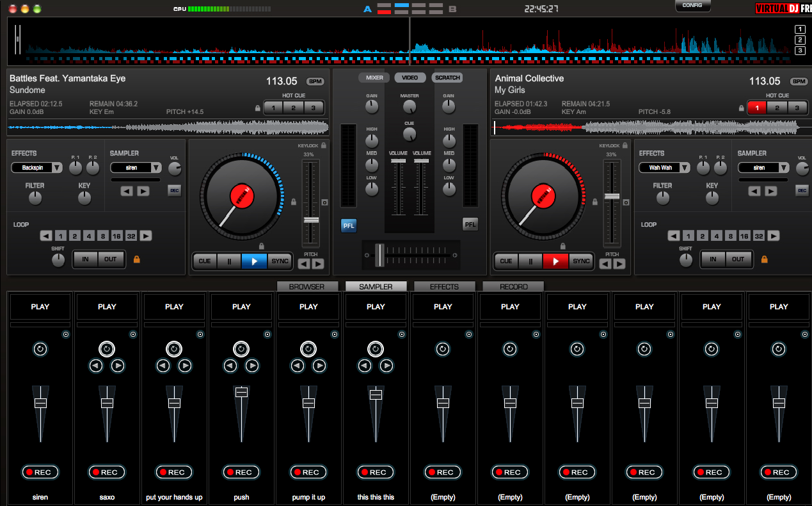Viewport: 812px width, 506px height.
Task: Click left deck sampler next arrow
Action: pyautogui.click(x=143, y=191)
